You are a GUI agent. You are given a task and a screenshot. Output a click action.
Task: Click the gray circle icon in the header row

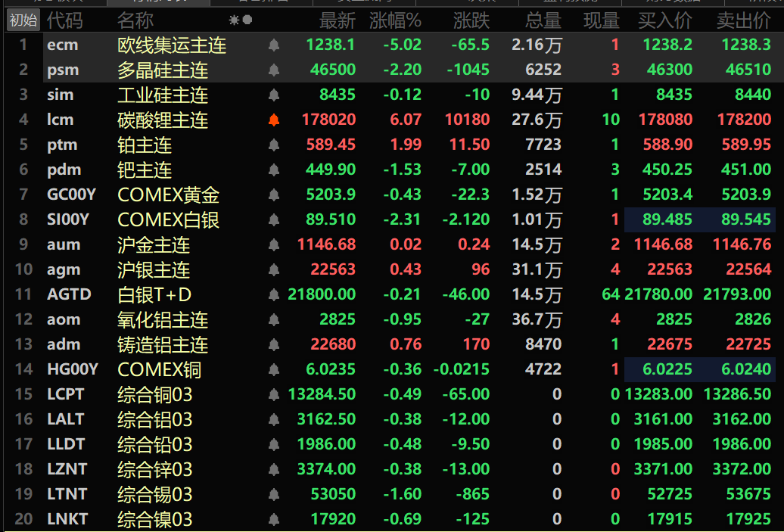pyautogui.click(x=247, y=20)
